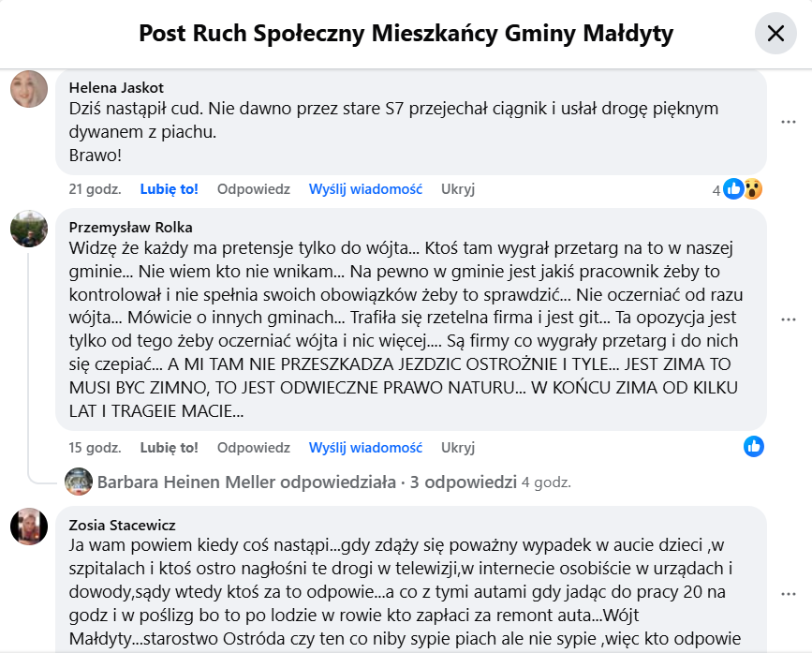Open options menu for Zosia Stacewicz's comment
The image size is (812, 653).
tap(789, 592)
